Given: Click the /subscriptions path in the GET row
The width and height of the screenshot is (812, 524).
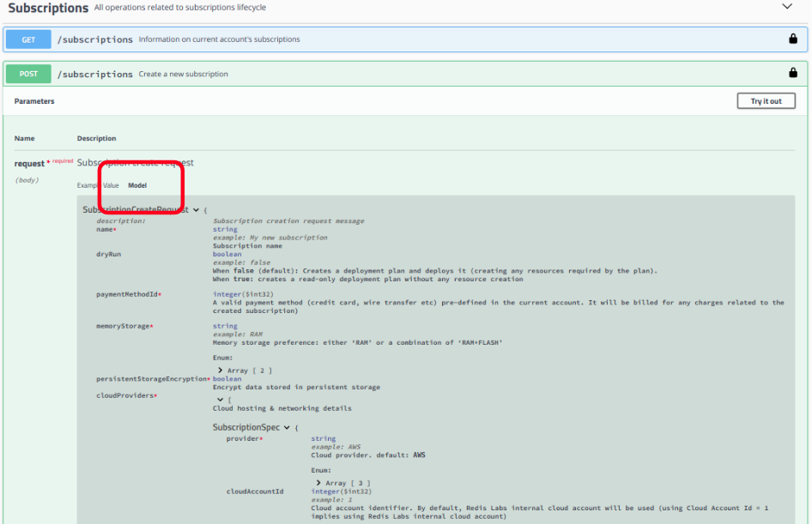Looking at the screenshot, I should tap(94, 39).
